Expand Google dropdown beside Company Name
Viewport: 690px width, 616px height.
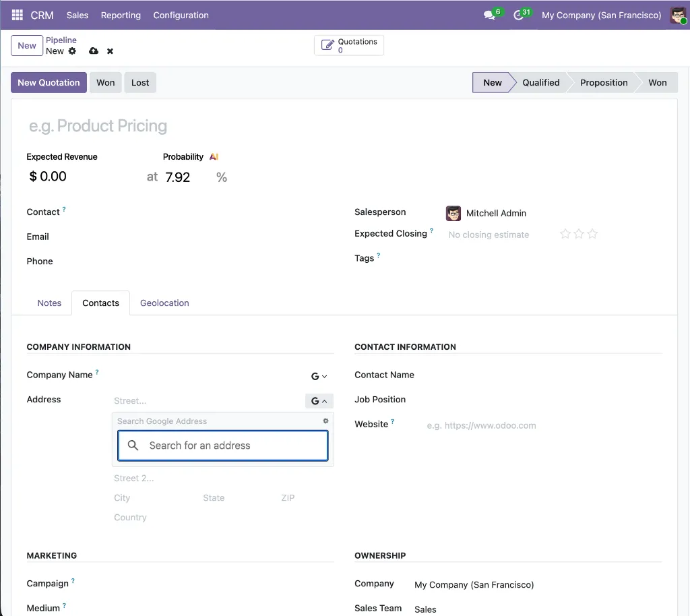point(319,376)
